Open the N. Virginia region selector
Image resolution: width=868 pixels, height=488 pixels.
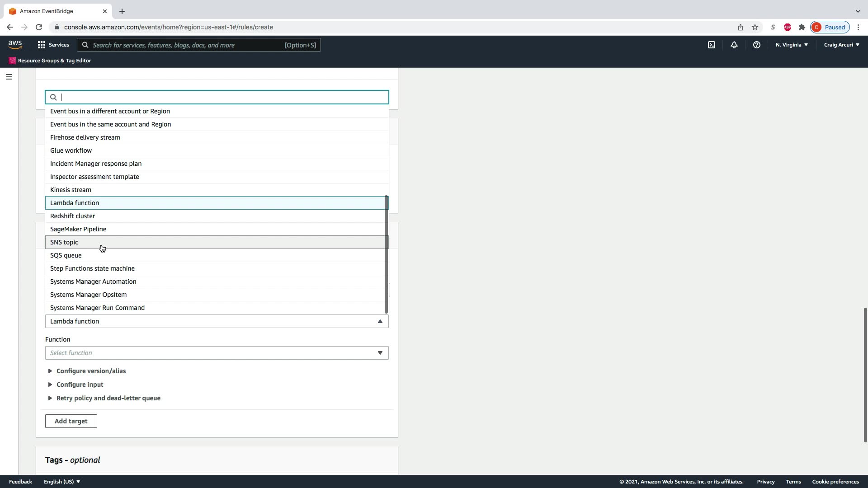(791, 45)
